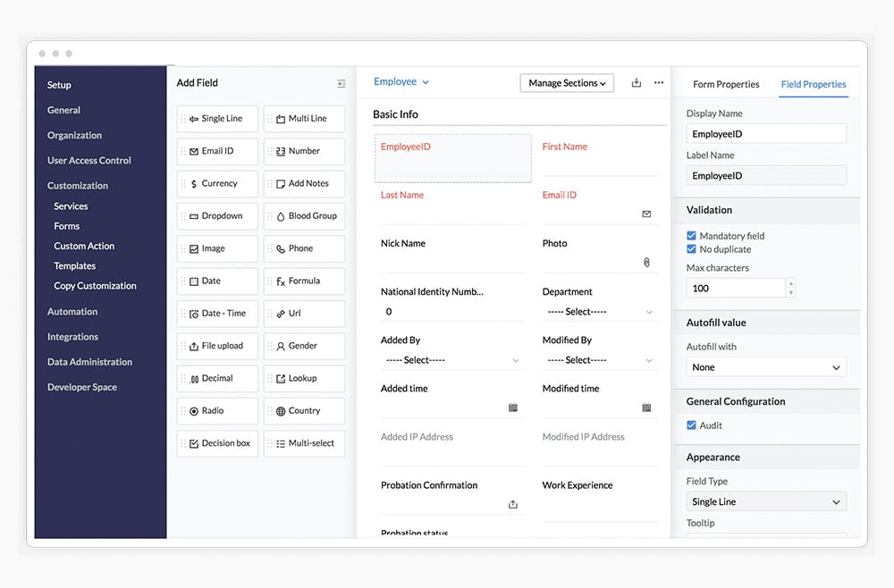Add a Lookup field

click(305, 378)
